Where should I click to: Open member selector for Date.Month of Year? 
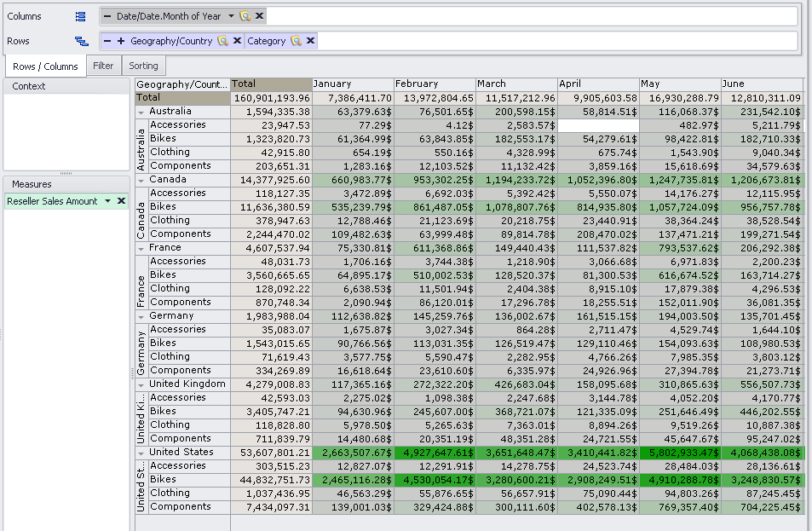point(245,16)
